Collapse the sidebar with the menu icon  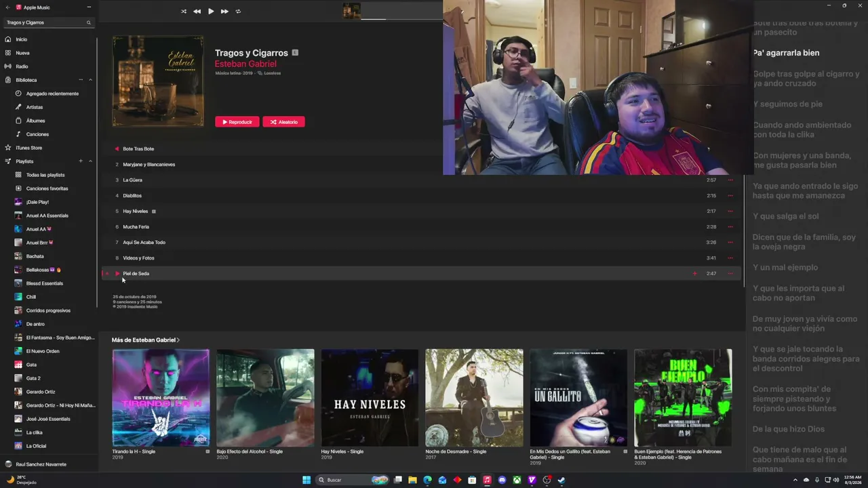(x=89, y=7)
